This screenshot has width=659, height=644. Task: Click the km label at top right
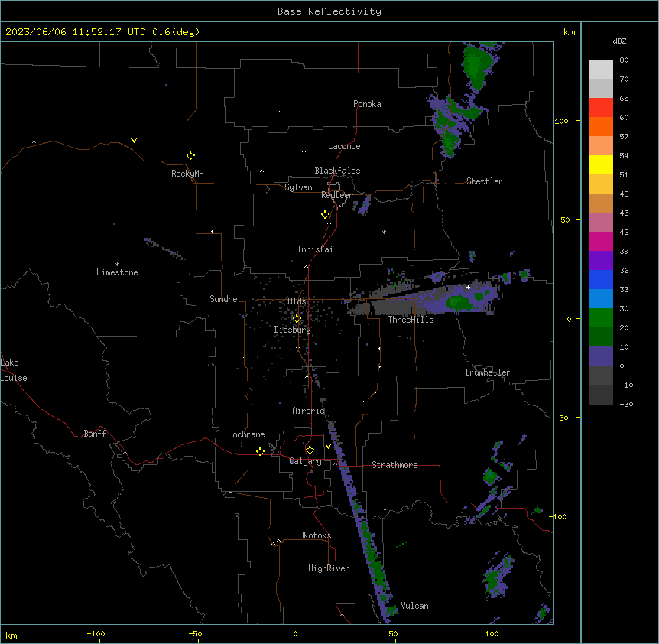pos(569,32)
